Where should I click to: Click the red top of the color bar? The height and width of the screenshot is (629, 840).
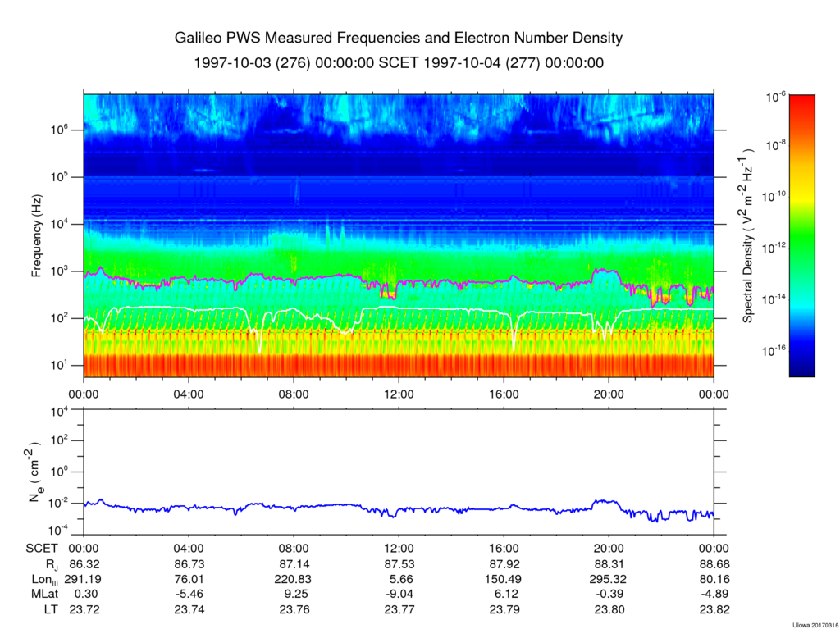pyautogui.click(x=801, y=102)
